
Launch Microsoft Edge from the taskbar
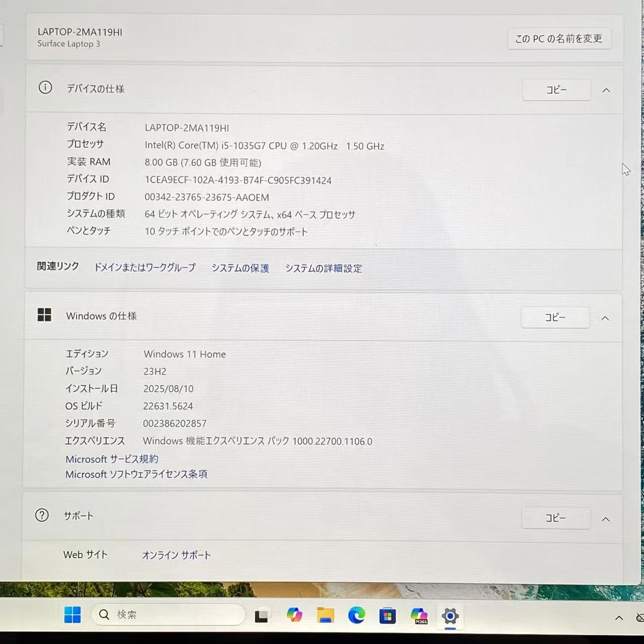pos(357,615)
